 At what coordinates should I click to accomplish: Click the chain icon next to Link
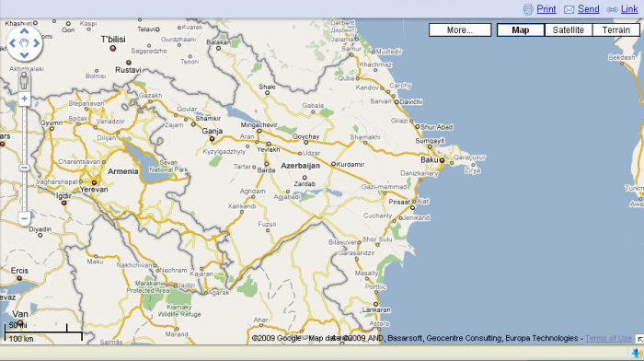tap(612, 9)
